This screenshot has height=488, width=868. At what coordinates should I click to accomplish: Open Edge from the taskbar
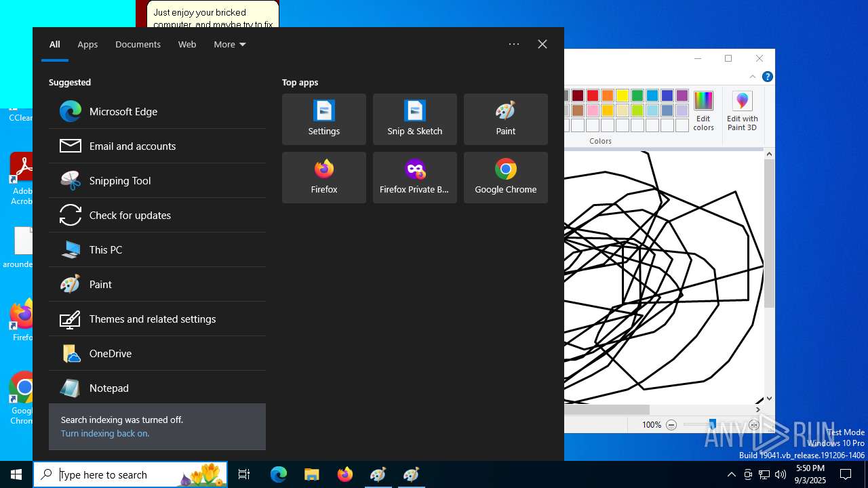[x=279, y=474]
